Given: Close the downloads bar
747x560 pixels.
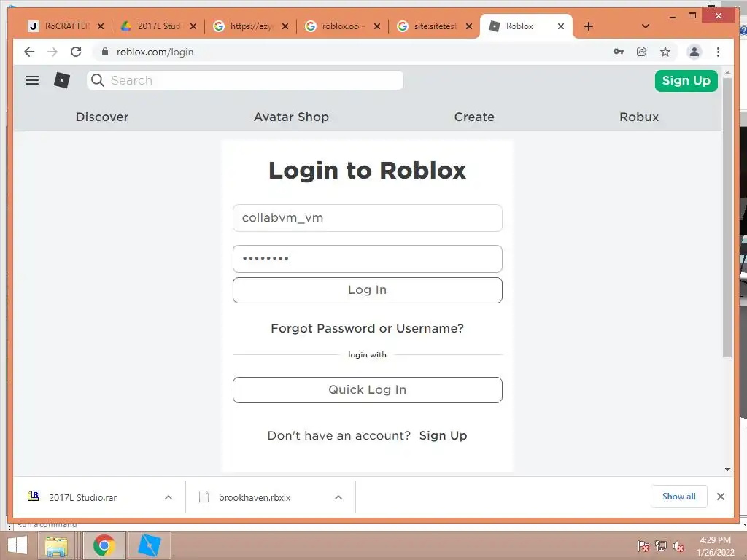Looking at the screenshot, I should click(x=720, y=497).
